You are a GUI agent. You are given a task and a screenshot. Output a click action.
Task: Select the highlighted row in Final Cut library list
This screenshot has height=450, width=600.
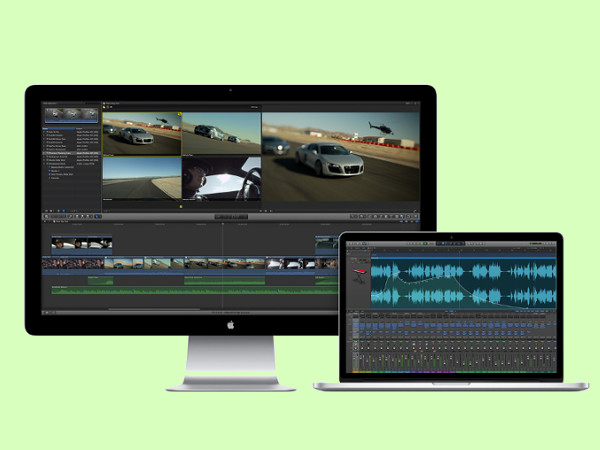click(71, 153)
